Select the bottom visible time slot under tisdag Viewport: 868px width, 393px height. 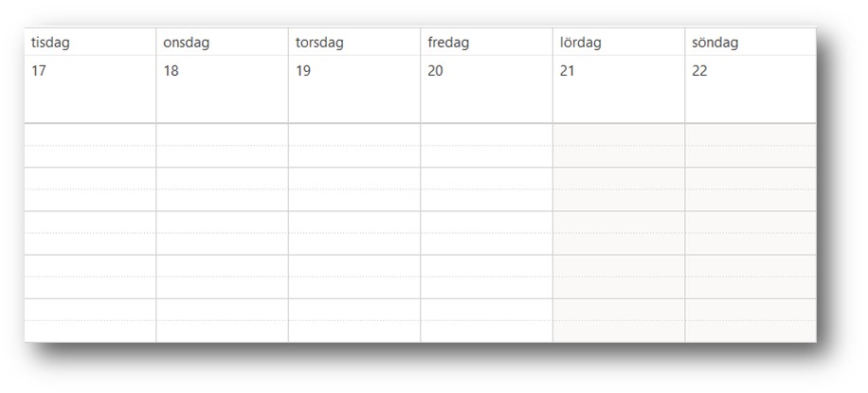tap(90, 330)
